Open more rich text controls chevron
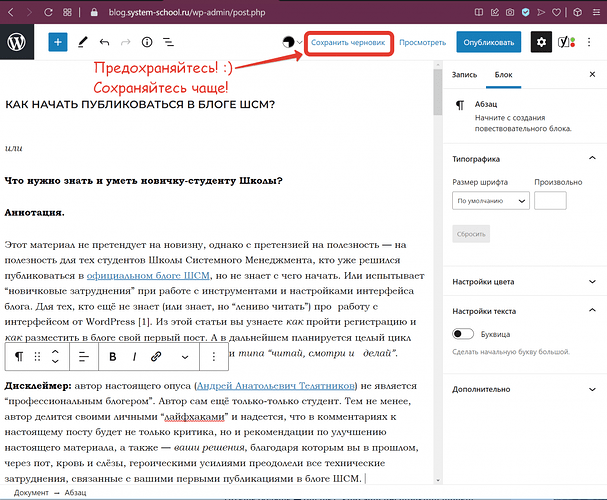This screenshot has width=607, height=500. tap(183, 356)
